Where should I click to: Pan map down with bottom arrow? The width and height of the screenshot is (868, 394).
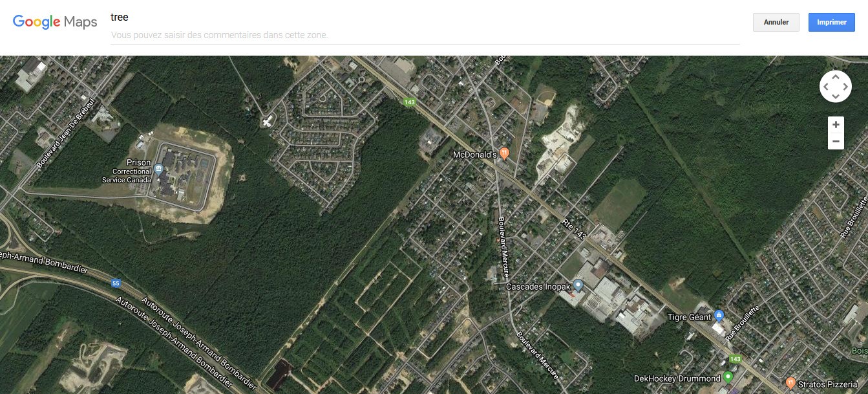(835, 96)
